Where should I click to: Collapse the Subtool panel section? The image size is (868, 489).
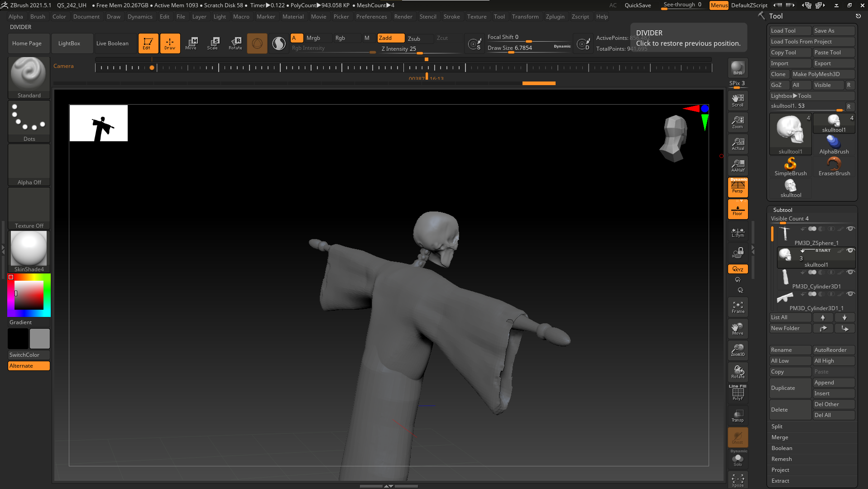pos(782,210)
